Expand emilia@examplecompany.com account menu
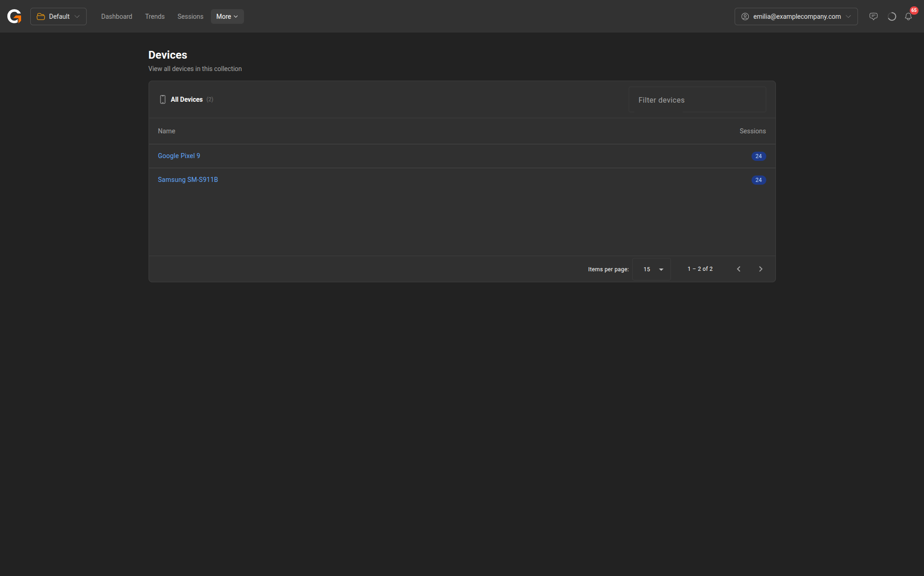The image size is (924, 576). pyautogui.click(x=796, y=16)
